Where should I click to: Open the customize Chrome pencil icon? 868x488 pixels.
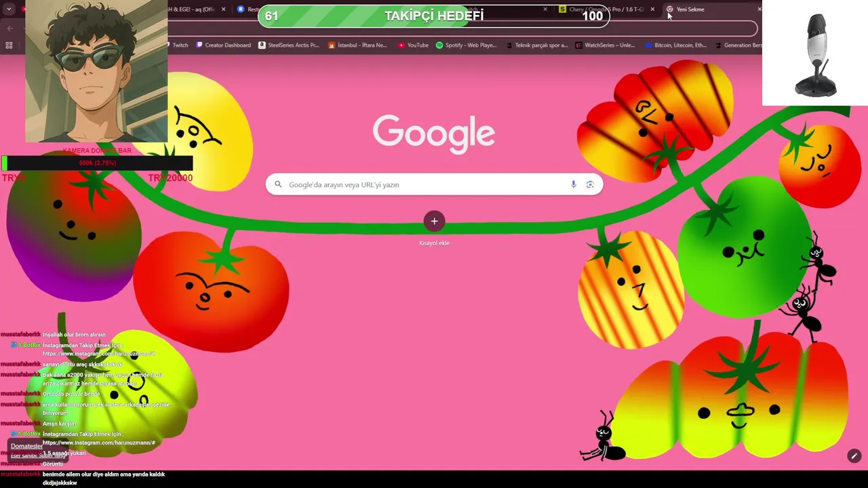click(854, 456)
